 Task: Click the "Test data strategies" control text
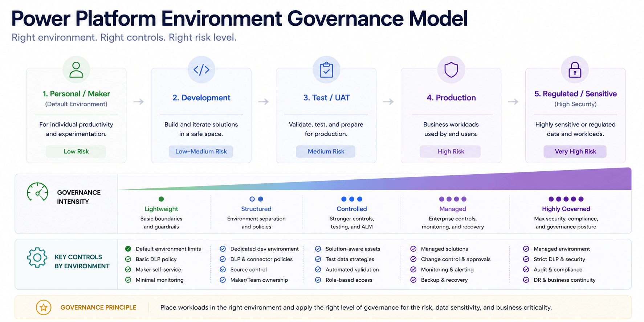point(350,259)
